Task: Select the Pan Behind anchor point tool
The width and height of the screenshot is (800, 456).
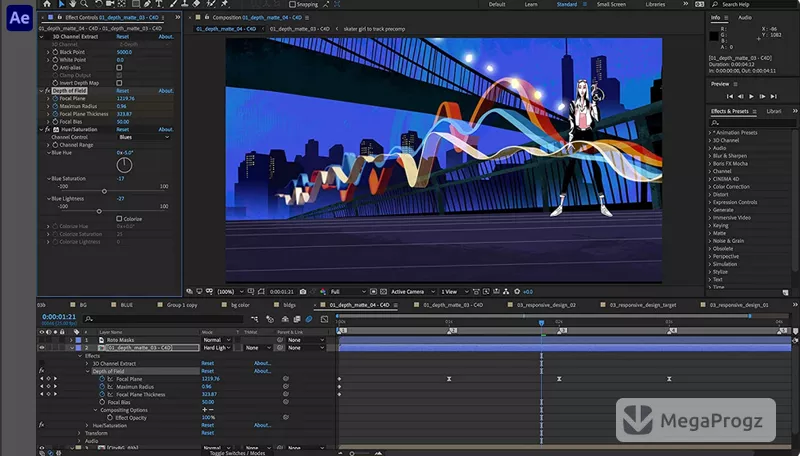Action: pyautogui.click(x=122, y=4)
